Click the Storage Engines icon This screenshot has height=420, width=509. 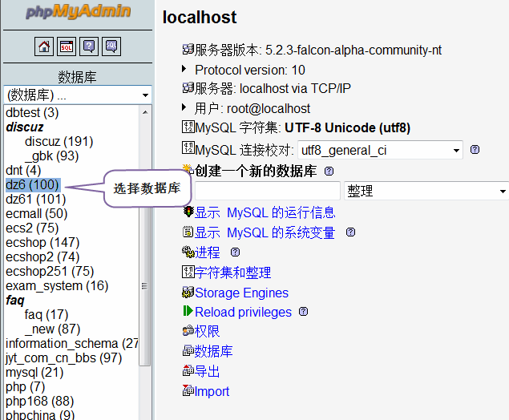[x=188, y=292]
